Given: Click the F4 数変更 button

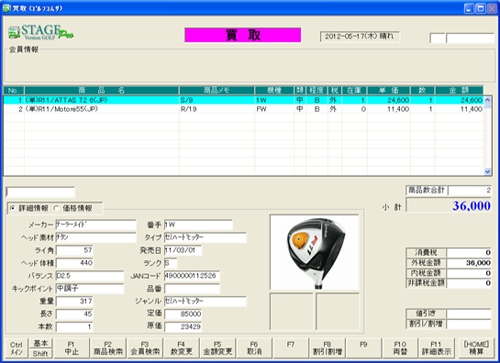Looking at the screenshot, I should [x=181, y=348].
